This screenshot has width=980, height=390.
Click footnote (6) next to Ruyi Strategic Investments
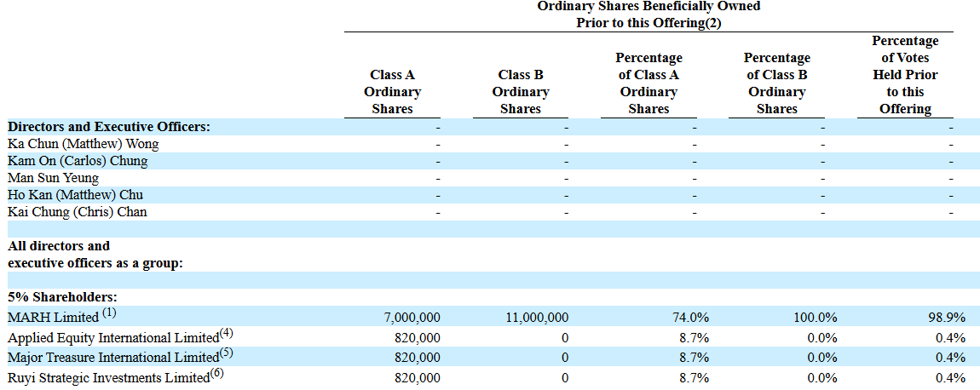[216, 374]
